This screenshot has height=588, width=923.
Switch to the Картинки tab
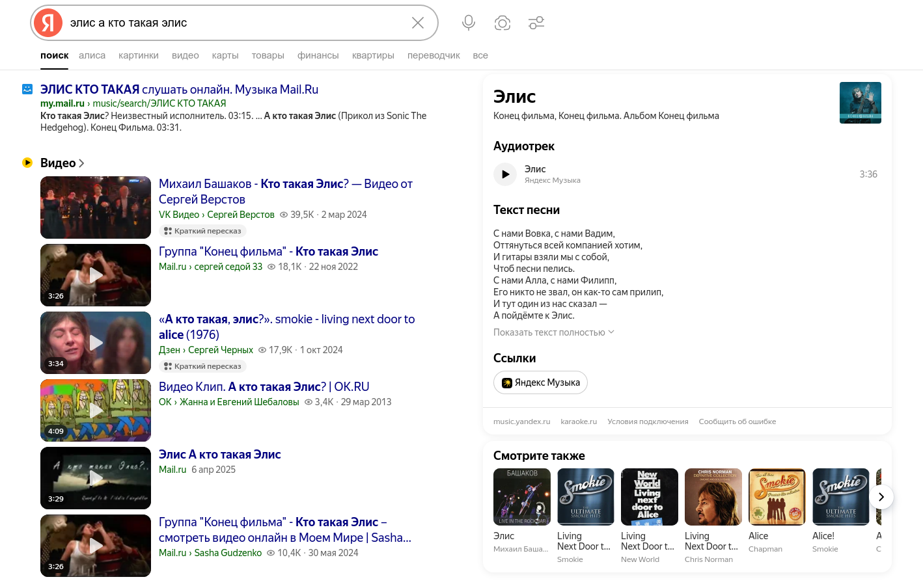pos(139,55)
